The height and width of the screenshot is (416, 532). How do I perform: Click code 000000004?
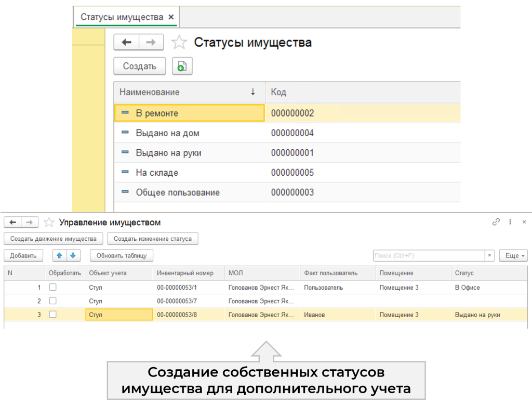click(292, 133)
